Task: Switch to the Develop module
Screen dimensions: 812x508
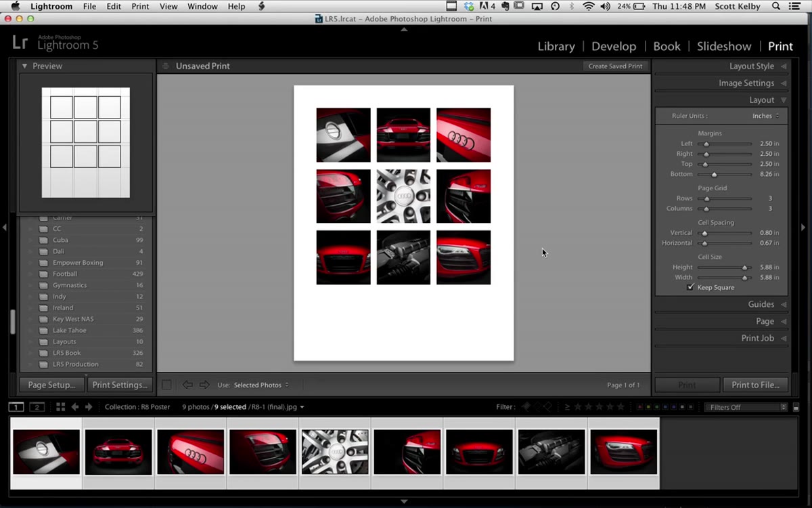Action: coord(614,46)
